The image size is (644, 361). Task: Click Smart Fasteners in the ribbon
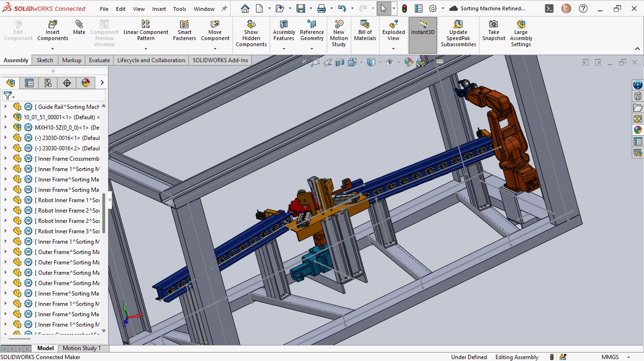pos(184,30)
